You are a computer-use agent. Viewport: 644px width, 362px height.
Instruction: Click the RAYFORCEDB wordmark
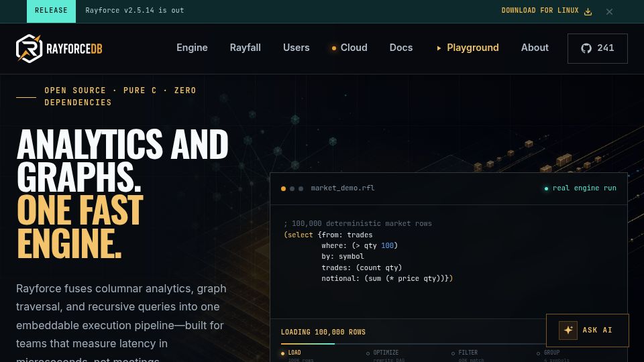point(74,49)
